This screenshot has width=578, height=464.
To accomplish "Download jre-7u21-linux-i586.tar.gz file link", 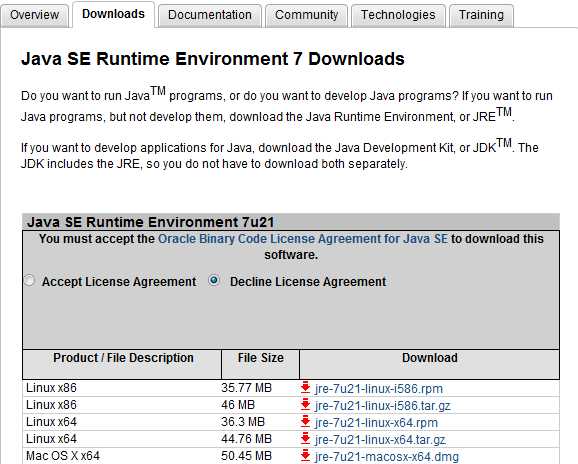I will (x=383, y=406).
